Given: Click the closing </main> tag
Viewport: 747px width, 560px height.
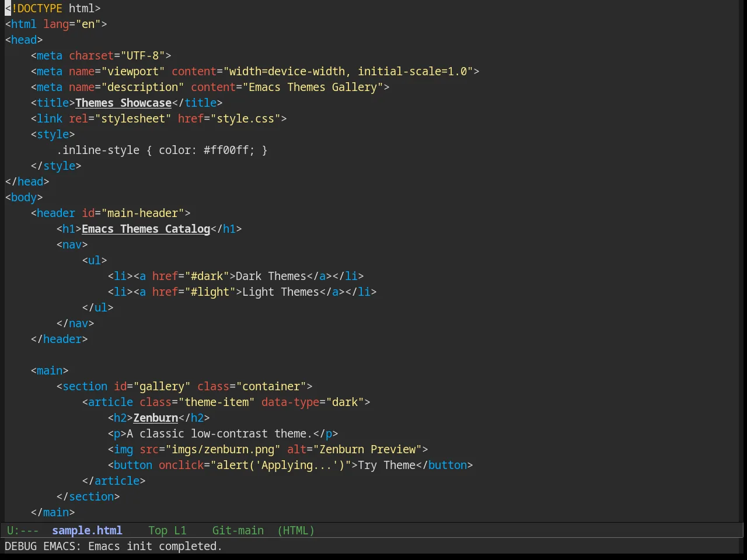Looking at the screenshot, I should [x=53, y=512].
